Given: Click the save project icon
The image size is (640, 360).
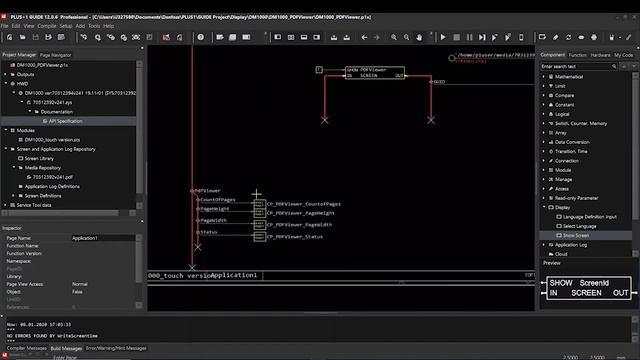Looking at the screenshot, I should 36,37.
